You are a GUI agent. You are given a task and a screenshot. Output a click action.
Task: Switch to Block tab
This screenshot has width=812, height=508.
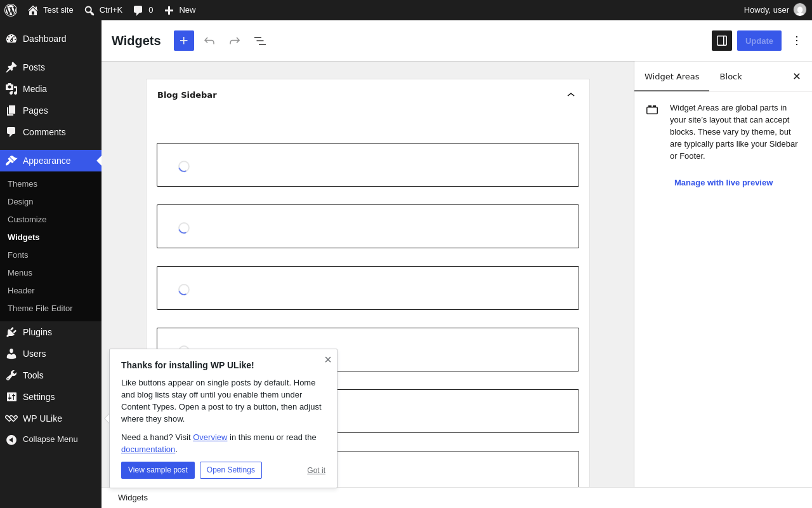click(731, 76)
